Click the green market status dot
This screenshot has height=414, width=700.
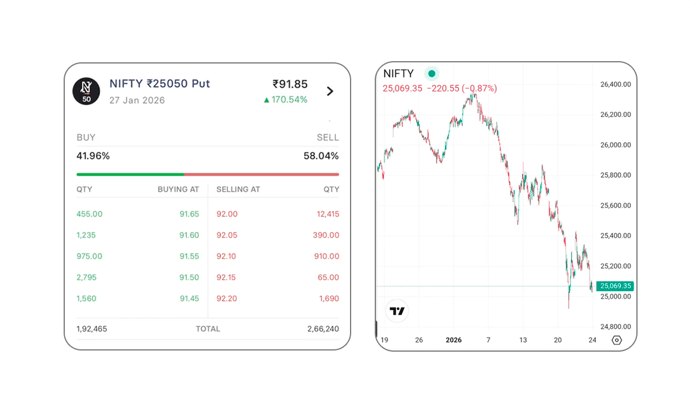[432, 73]
